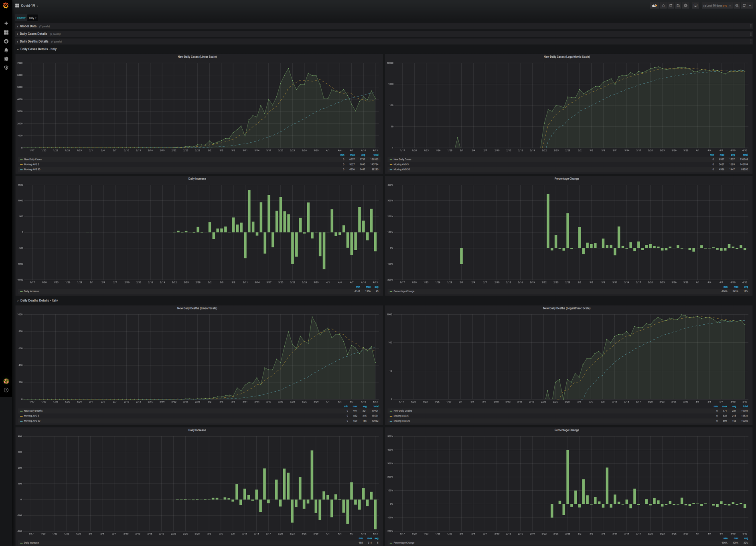Toggle Moving AVG 5 series in New Daily Deaths legend
Screen dimensions: 756x546
pyautogui.click(x=31, y=416)
